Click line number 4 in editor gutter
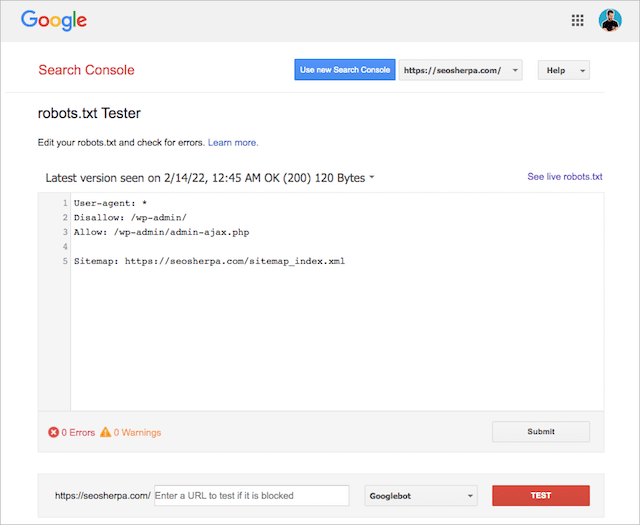Viewport: 640px width, 525px height. (65, 247)
